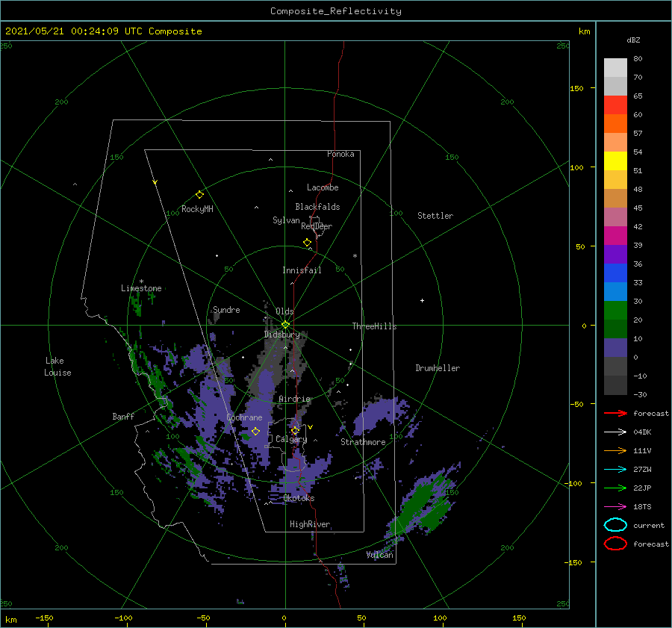Click the yellow diamond marker below Cochrane
Image resolution: width=672 pixels, height=628 pixels.
click(256, 432)
